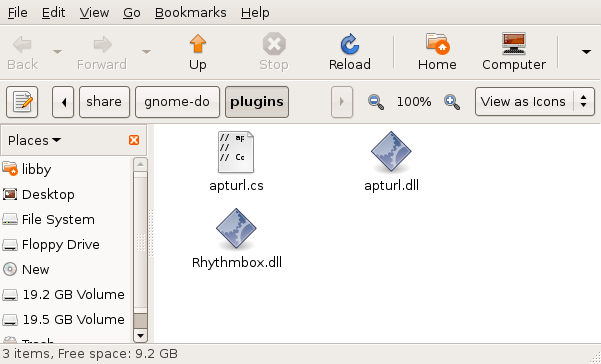Open the Places sidebar selector dropdown
Screen dimensions: 601x364
pos(34,140)
